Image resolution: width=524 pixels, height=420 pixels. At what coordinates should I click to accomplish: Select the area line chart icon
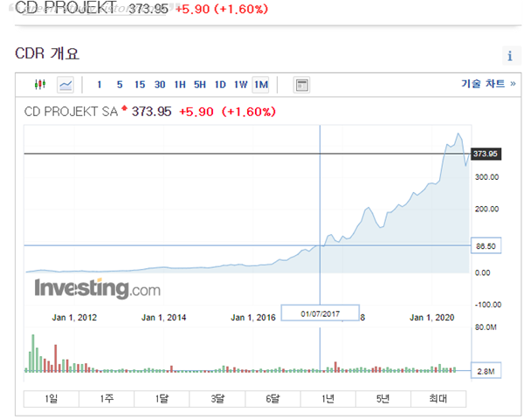coord(65,85)
